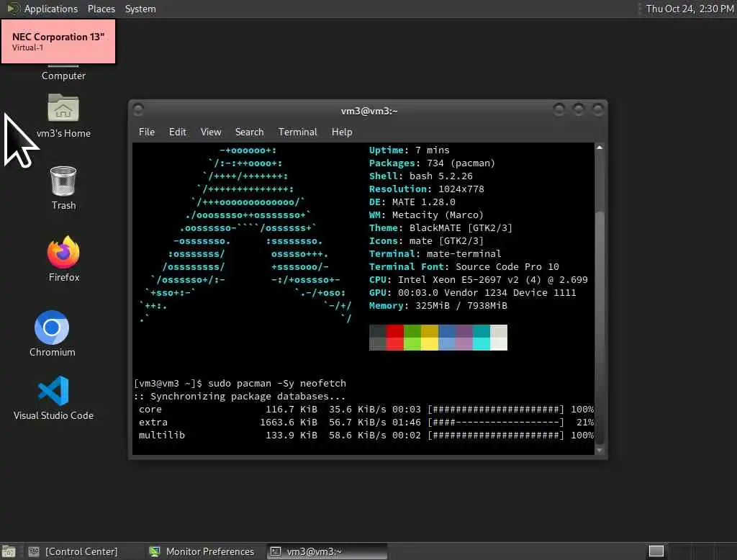Click the terminal scrollbar down arrow
The width and height of the screenshot is (737, 560).
(600, 450)
